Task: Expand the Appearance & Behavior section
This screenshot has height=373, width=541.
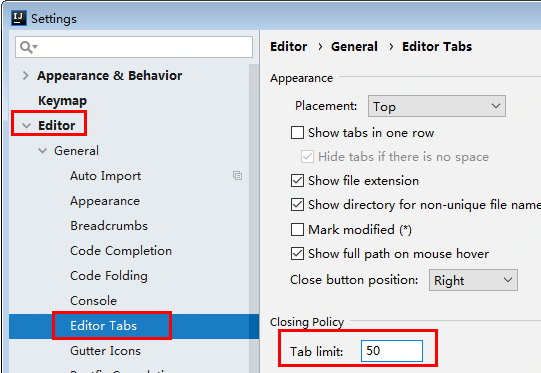Action: [26, 76]
